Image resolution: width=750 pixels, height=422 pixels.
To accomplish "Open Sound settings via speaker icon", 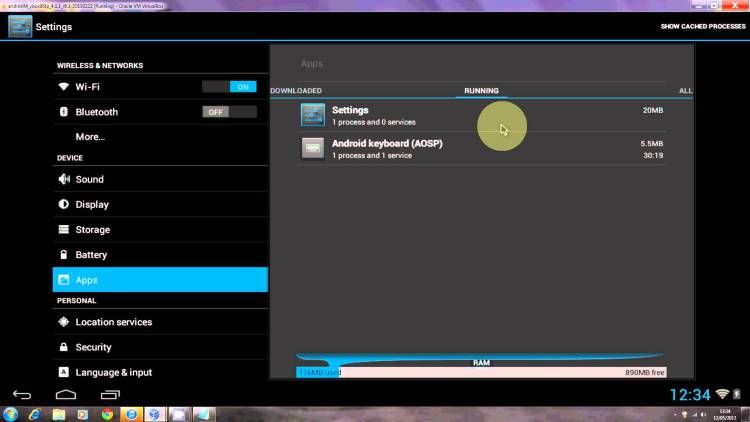I will pyautogui.click(x=64, y=179).
